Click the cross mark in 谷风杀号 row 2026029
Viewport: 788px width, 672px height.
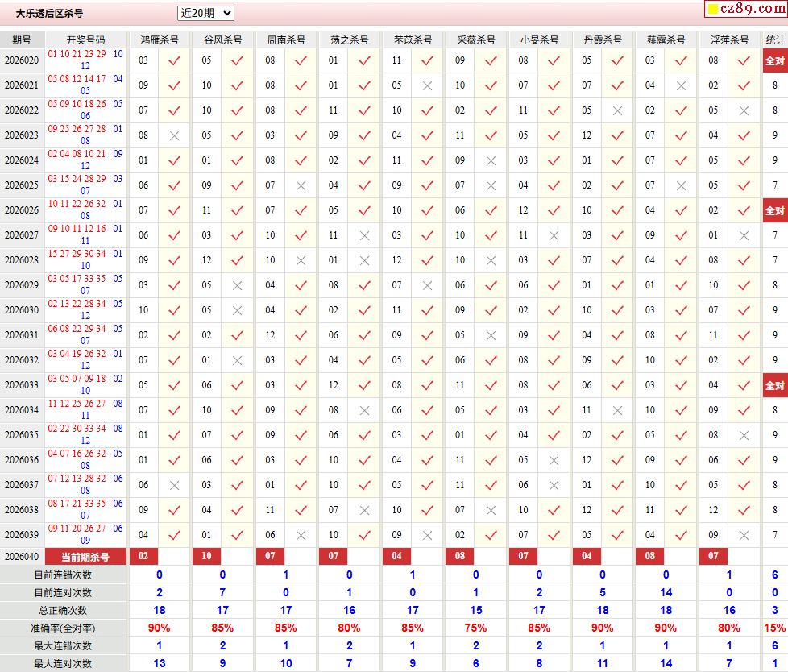click(x=237, y=285)
